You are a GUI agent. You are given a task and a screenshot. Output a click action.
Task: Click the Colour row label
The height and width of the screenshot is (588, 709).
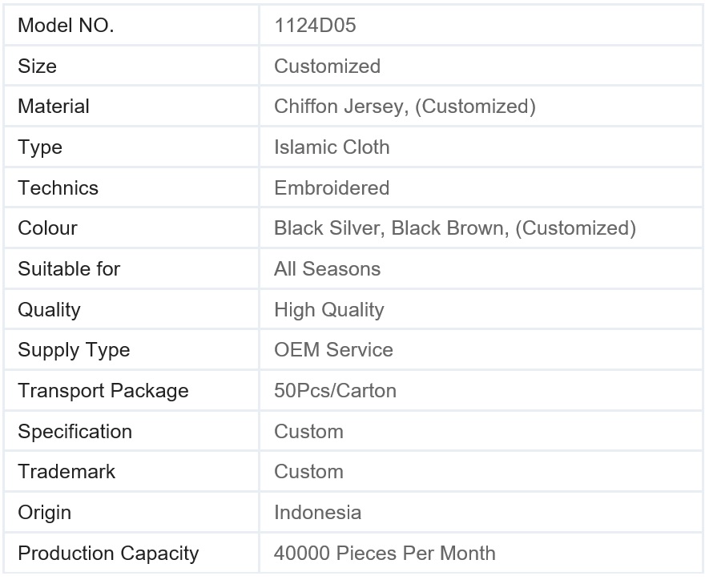coord(48,228)
